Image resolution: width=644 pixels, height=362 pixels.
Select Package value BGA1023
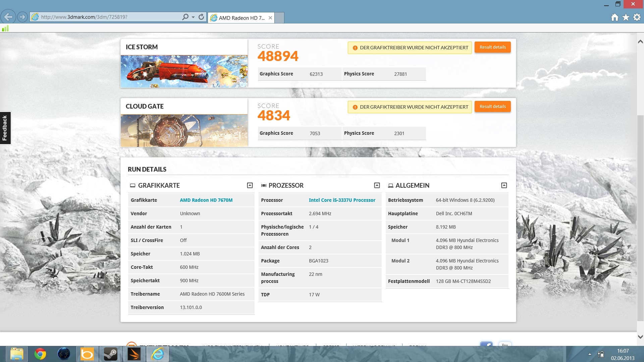(318, 261)
